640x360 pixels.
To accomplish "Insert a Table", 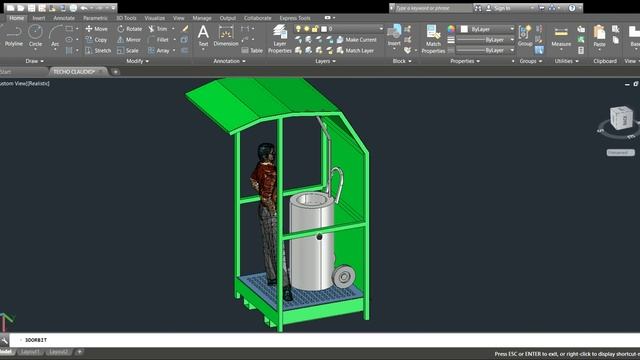I will [252, 51].
